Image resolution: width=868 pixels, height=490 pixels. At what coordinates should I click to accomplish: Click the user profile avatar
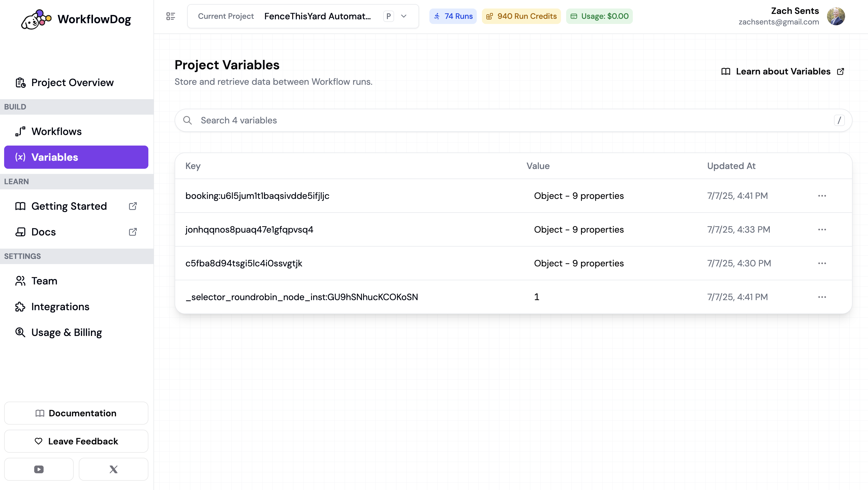point(836,16)
